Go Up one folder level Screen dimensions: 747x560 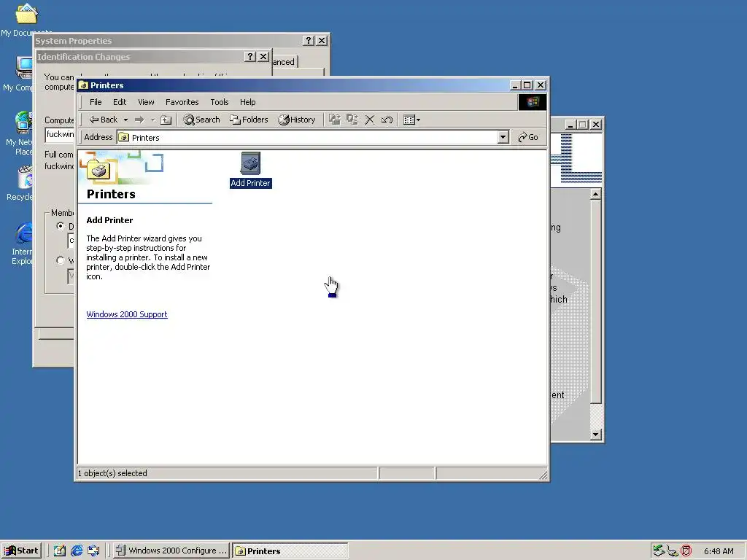166,120
